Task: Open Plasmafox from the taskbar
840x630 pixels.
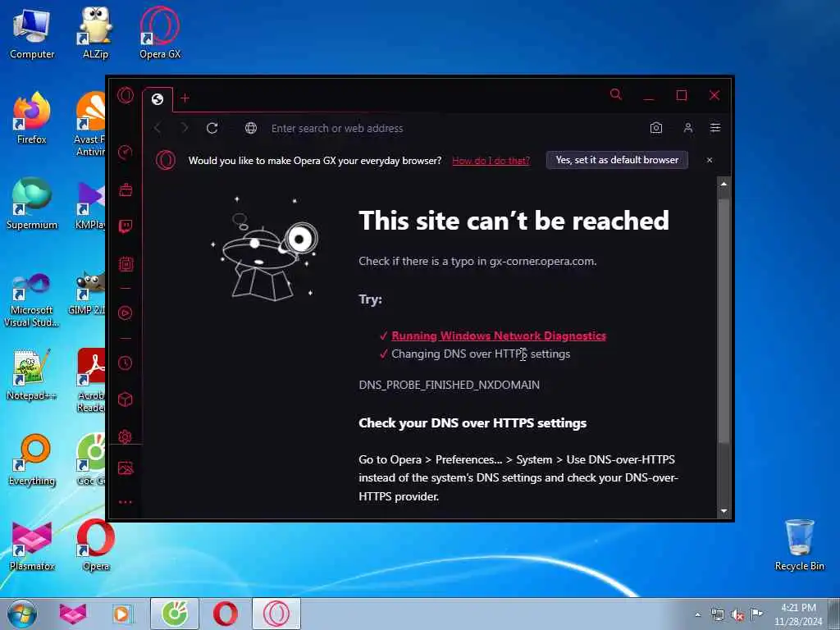Action: point(72,614)
